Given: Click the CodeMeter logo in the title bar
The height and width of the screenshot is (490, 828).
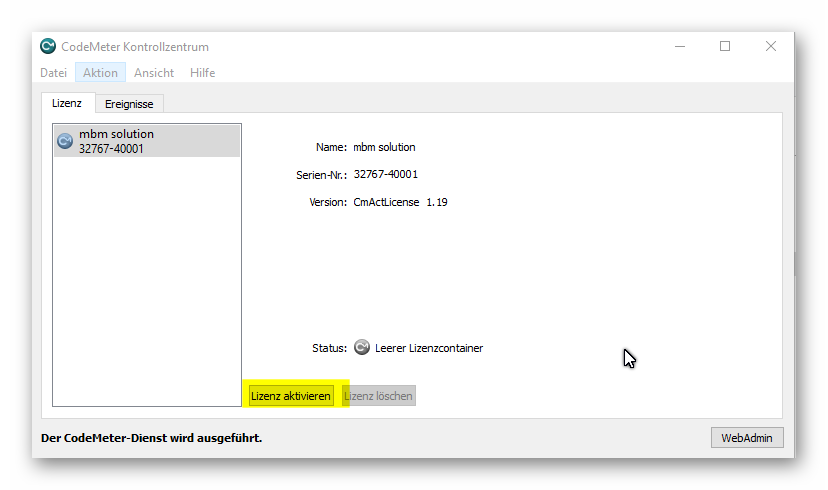Looking at the screenshot, I should click(x=48, y=47).
